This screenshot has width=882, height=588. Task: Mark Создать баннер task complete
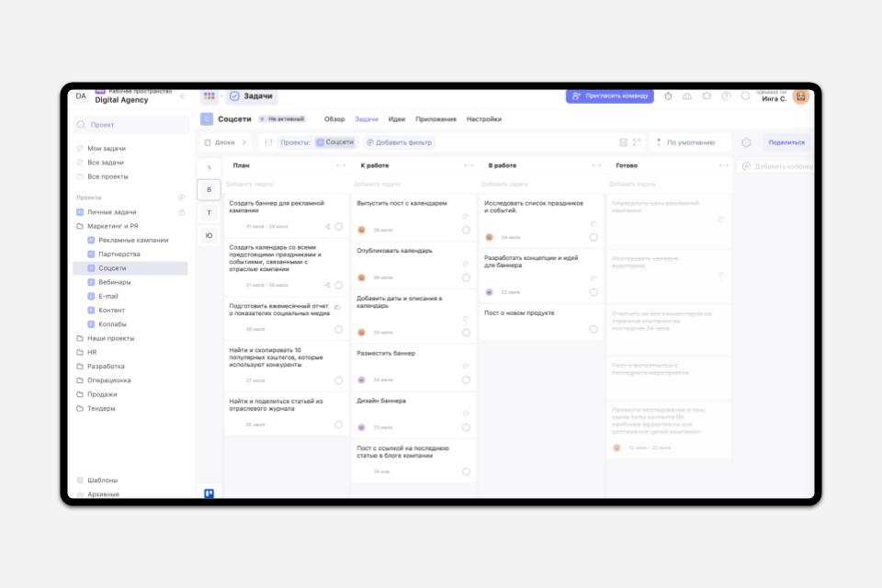click(x=339, y=227)
